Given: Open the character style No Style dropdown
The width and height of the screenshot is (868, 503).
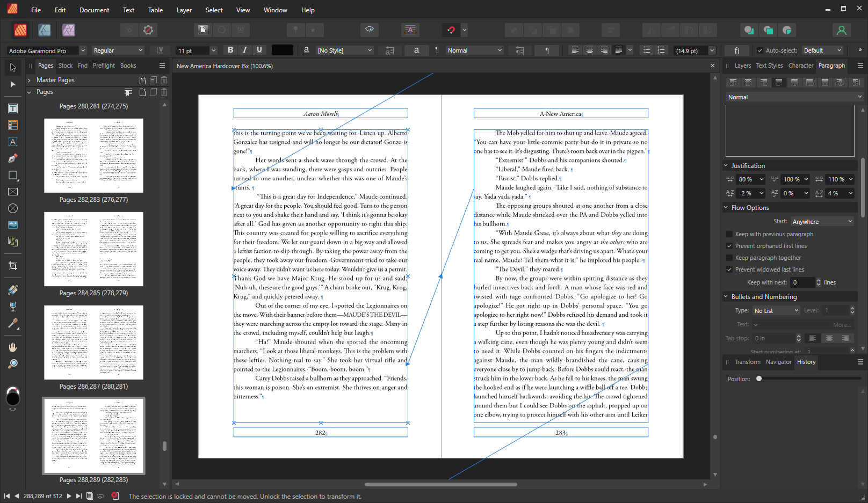Looking at the screenshot, I should [344, 50].
